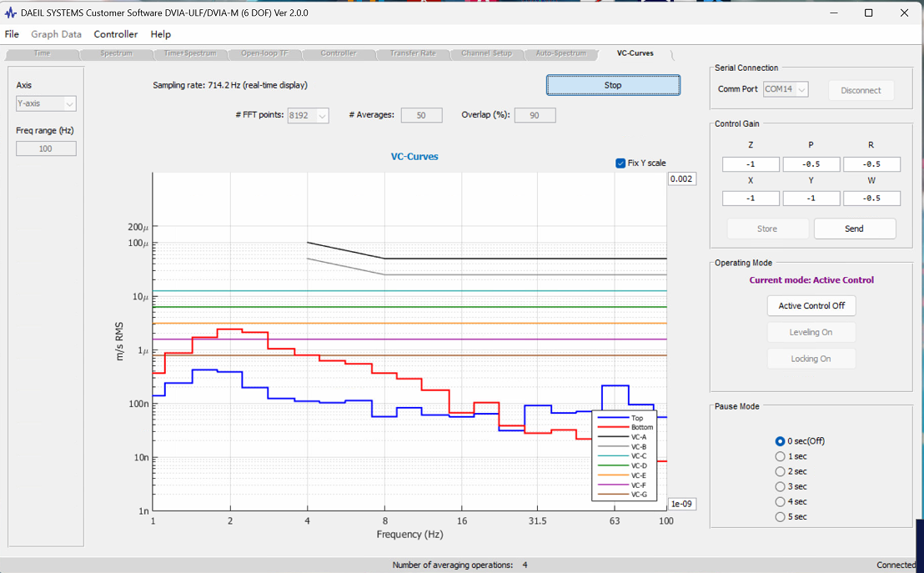Open the Controller menu
This screenshot has height=573, width=924.
click(x=115, y=34)
